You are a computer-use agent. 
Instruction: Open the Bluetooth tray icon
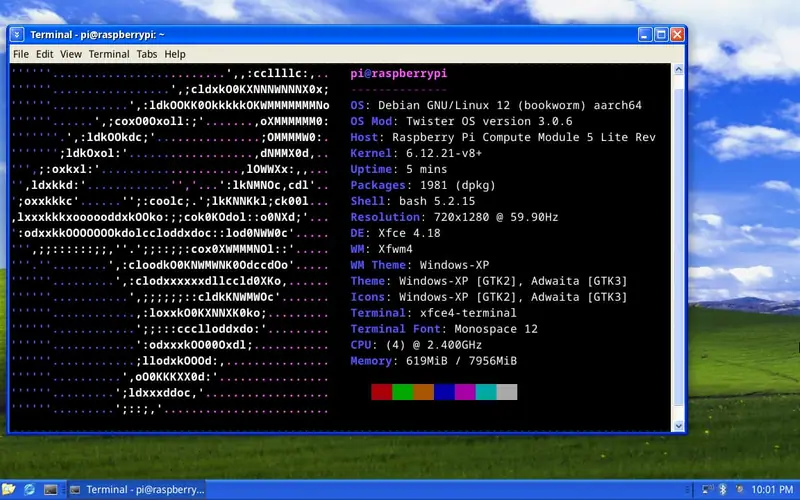pos(722,490)
